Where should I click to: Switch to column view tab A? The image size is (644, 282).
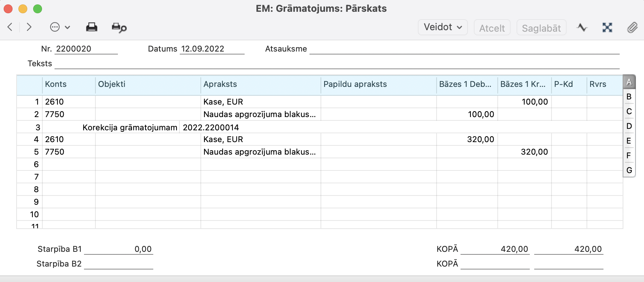(x=629, y=82)
